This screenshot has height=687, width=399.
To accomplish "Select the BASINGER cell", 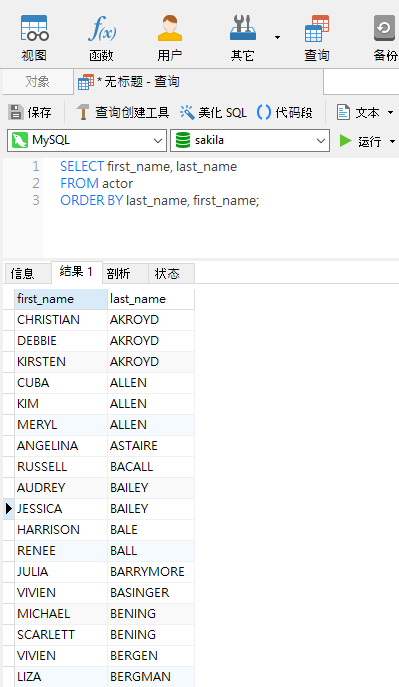I will [x=151, y=593].
